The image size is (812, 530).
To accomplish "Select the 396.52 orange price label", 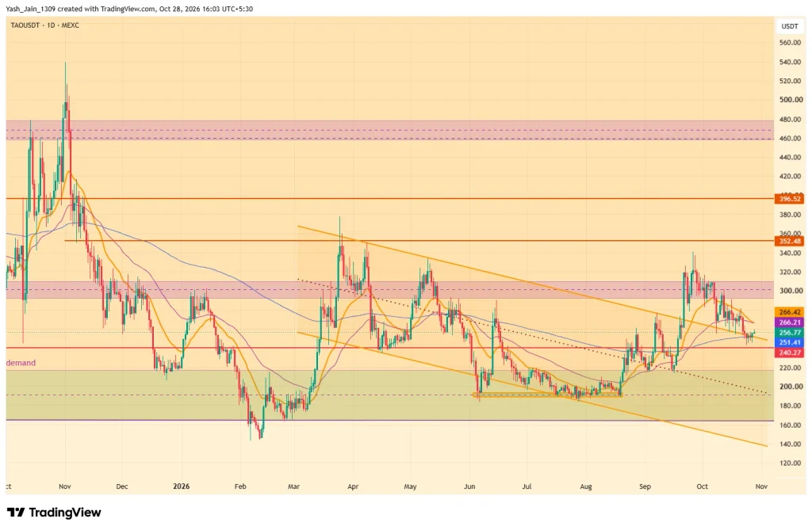I will 790,199.
